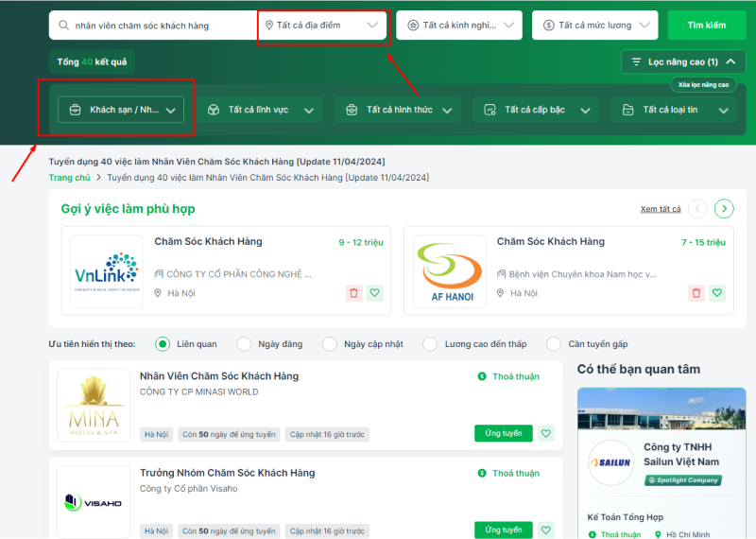Viewport: 756px width, 539px height.
Task: Click the Sailun factory banner image
Action: point(661,409)
